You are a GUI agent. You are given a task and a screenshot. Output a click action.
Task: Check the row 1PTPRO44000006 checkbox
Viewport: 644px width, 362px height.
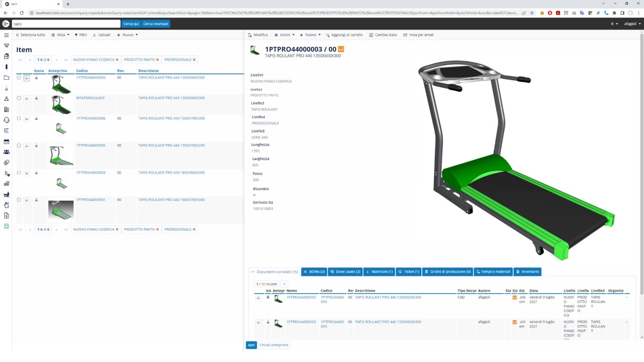[x=19, y=119]
